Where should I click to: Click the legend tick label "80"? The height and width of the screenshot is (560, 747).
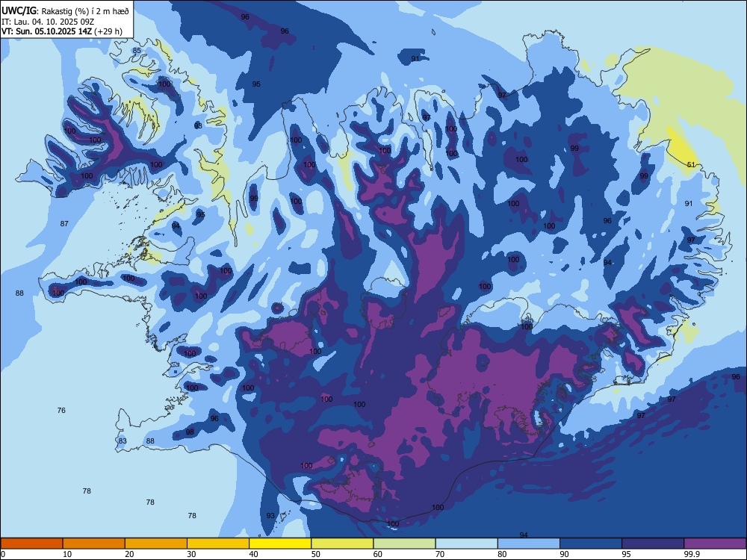click(502, 554)
